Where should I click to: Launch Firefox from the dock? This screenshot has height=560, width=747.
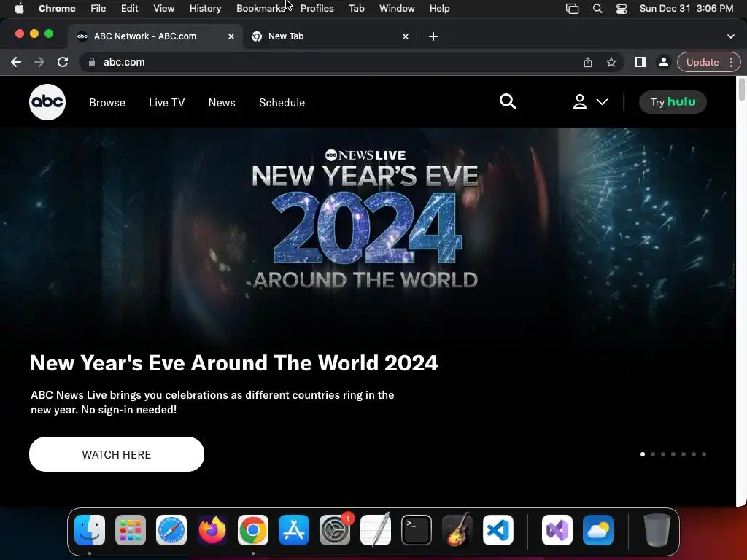(212, 529)
